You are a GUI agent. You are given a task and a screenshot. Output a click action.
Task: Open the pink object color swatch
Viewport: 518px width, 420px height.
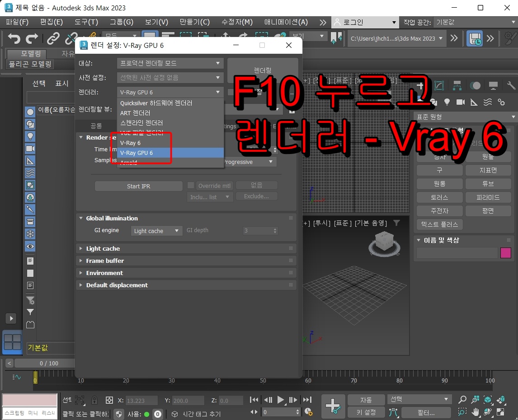[506, 253]
